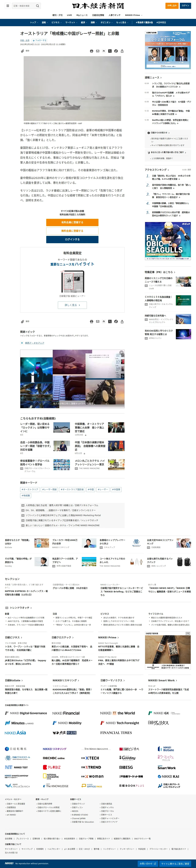The image size is (196, 868).
Task: Expand the もっと見る navigation dropdown
Action: (122, 23)
